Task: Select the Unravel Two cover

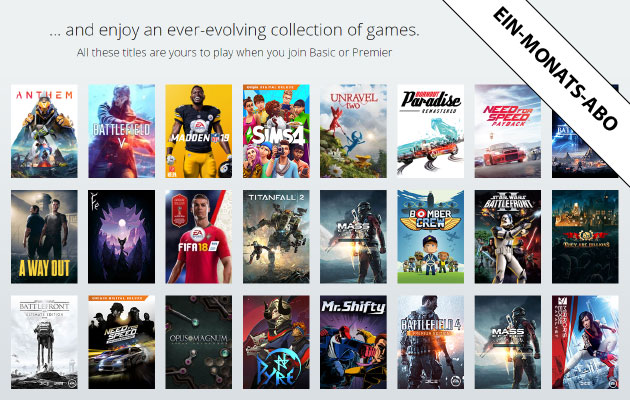Action: coord(353,131)
